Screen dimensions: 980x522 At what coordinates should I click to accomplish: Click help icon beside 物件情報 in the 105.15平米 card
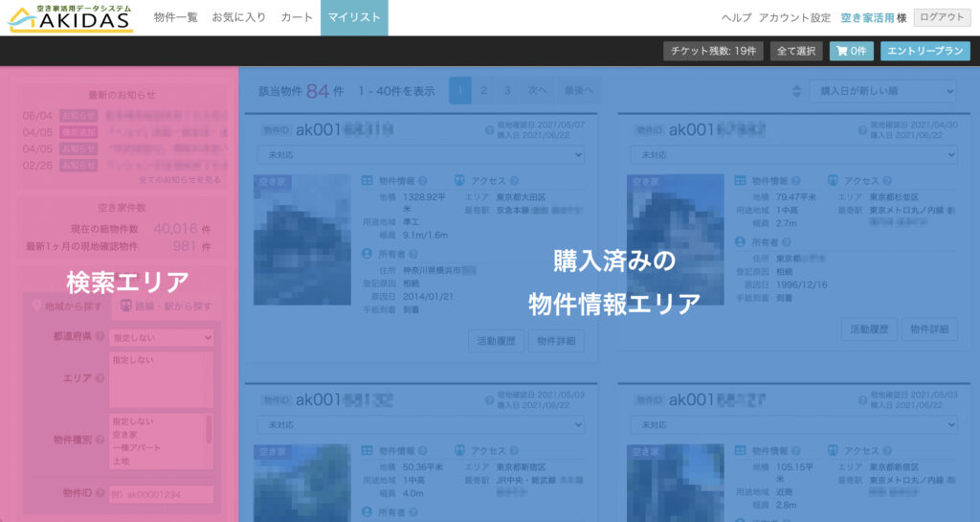pos(795,451)
